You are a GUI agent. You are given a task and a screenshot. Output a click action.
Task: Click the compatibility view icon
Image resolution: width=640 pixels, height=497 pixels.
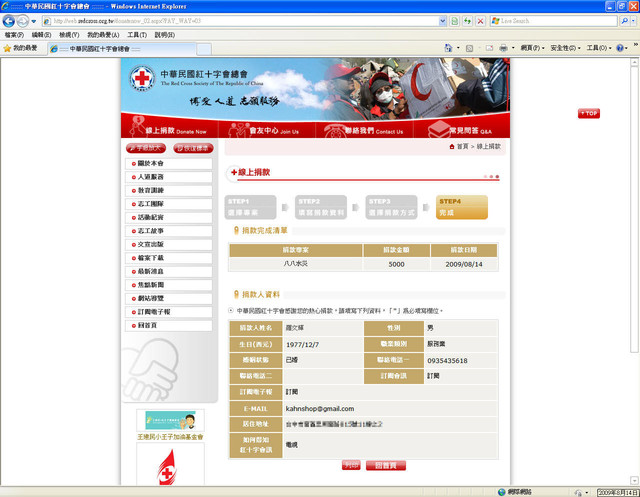[x=454, y=21]
